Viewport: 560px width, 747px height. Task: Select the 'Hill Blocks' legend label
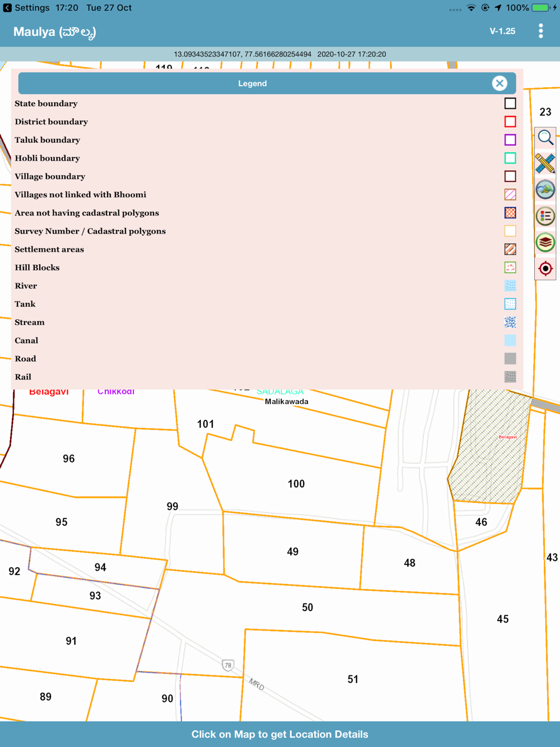point(37,268)
